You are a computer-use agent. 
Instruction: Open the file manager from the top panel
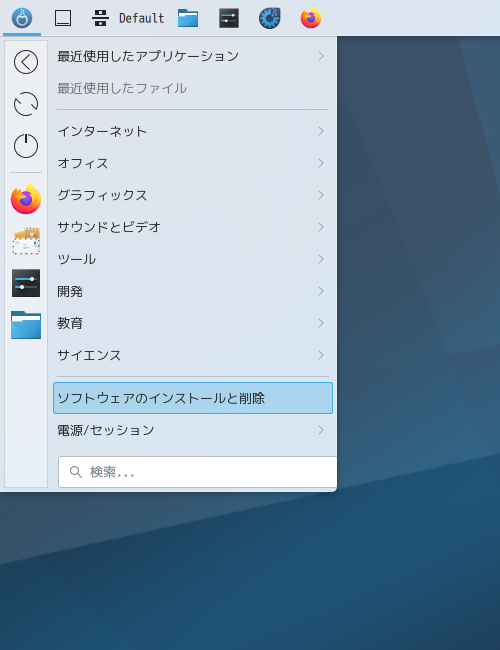pyautogui.click(x=188, y=18)
